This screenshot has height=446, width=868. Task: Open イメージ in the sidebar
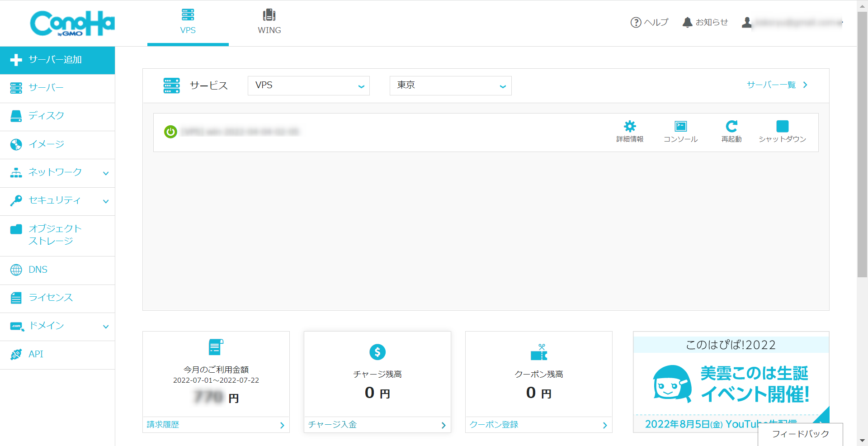(57, 144)
